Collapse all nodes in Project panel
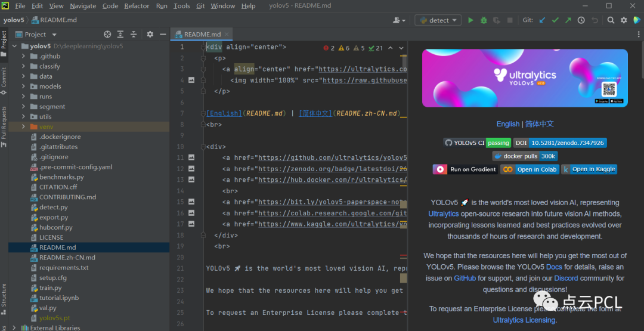Image resolution: width=644 pixels, height=331 pixels. coord(134,35)
